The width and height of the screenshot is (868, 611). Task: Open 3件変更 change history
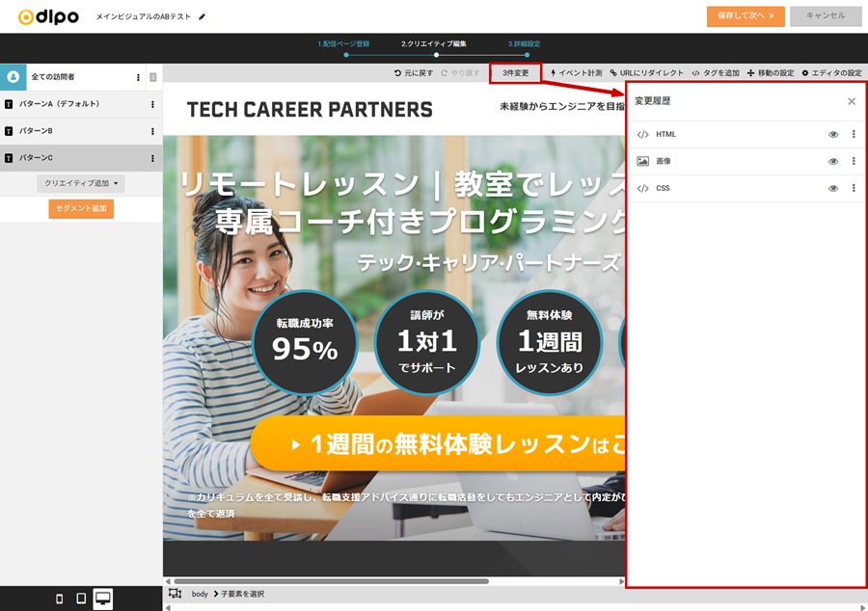click(x=515, y=73)
